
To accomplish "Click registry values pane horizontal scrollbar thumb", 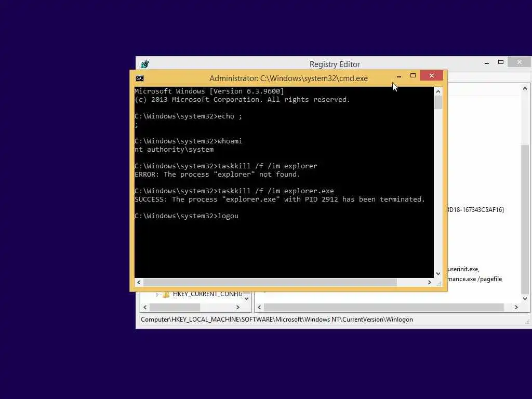I will pyautogui.click(x=384, y=308).
